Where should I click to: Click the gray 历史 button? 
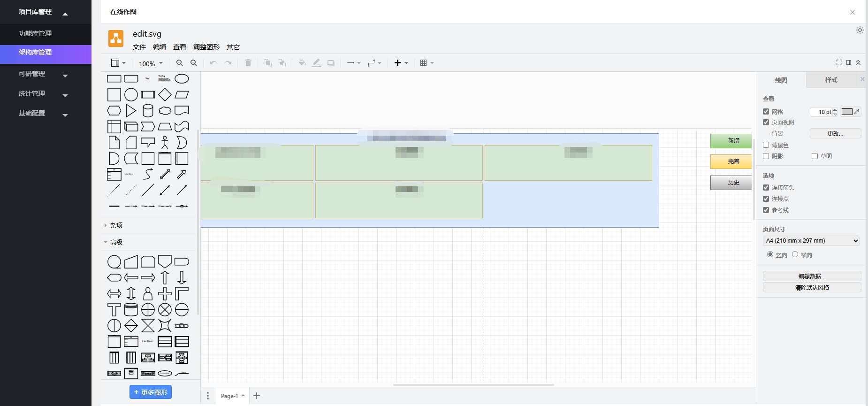tap(731, 183)
